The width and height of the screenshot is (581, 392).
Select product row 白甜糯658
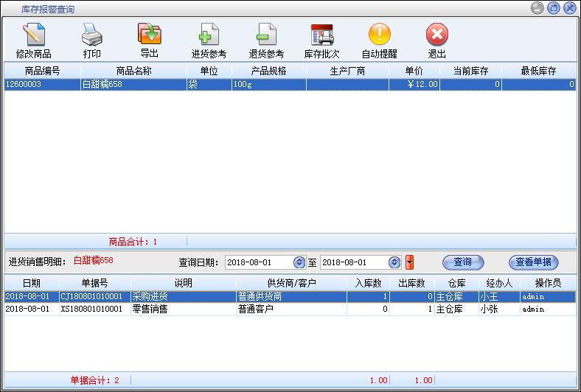click(133, 84)
